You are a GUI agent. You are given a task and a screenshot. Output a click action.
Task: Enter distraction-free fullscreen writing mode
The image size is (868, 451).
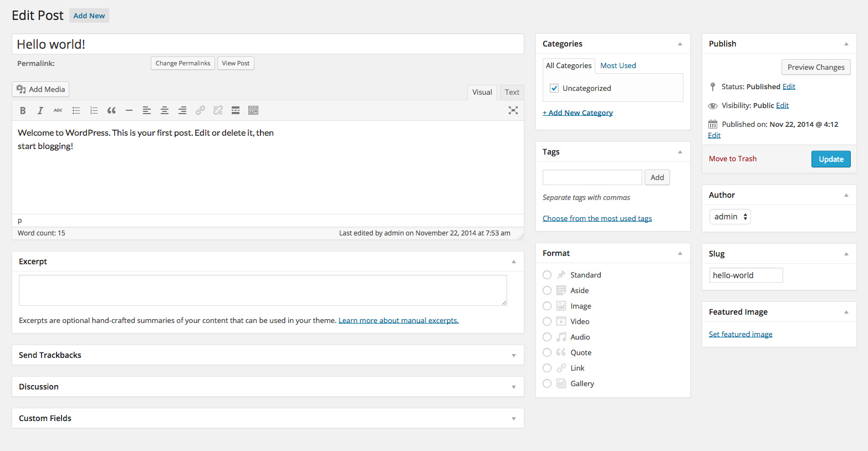click(x=513, y=110)
